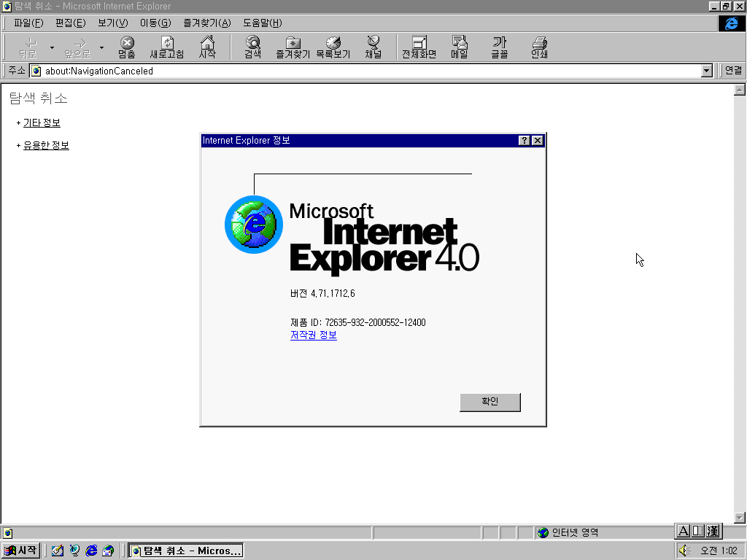Click the 멈춤 (Stop) toolbar icon

(x=127, y=47)
